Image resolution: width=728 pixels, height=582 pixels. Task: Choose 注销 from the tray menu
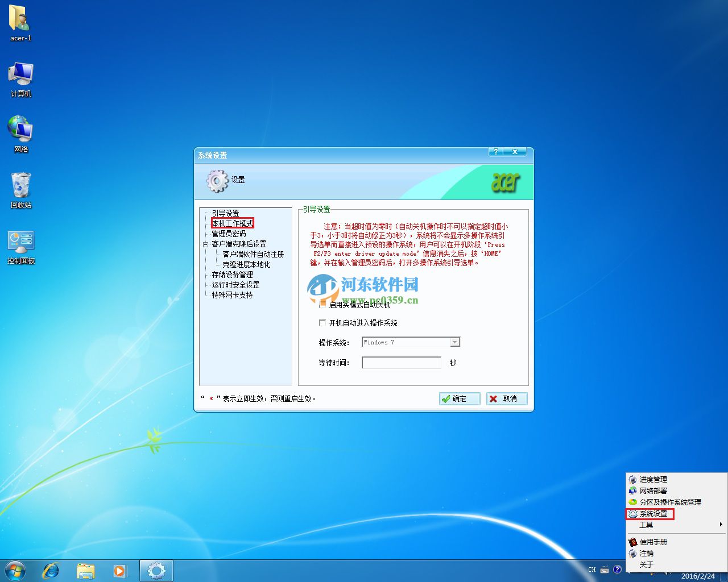click(676, 554)
